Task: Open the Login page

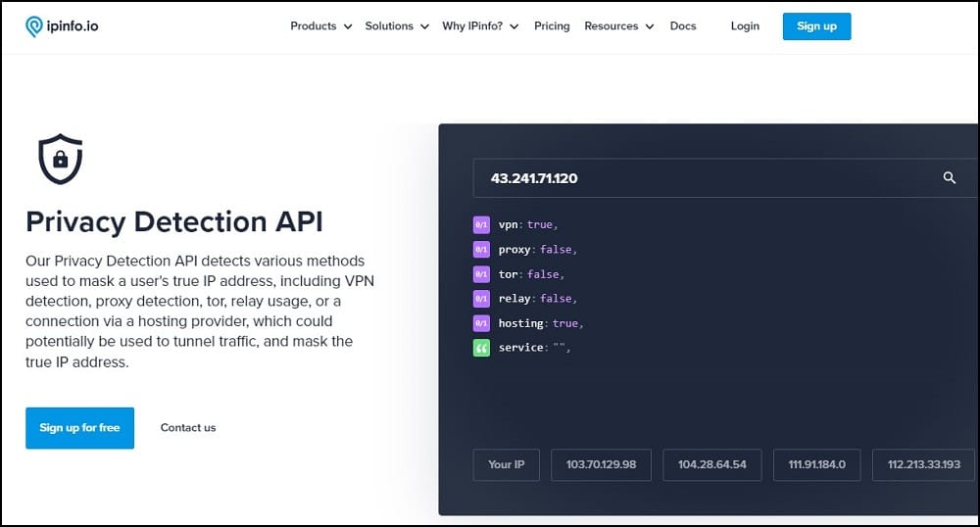Action: (745, 26)
